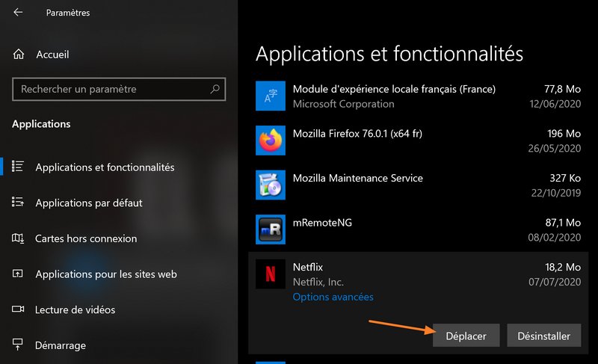
Task: Click the Applications et fonctionnalités sidebar icon
Action: (17, 167)
